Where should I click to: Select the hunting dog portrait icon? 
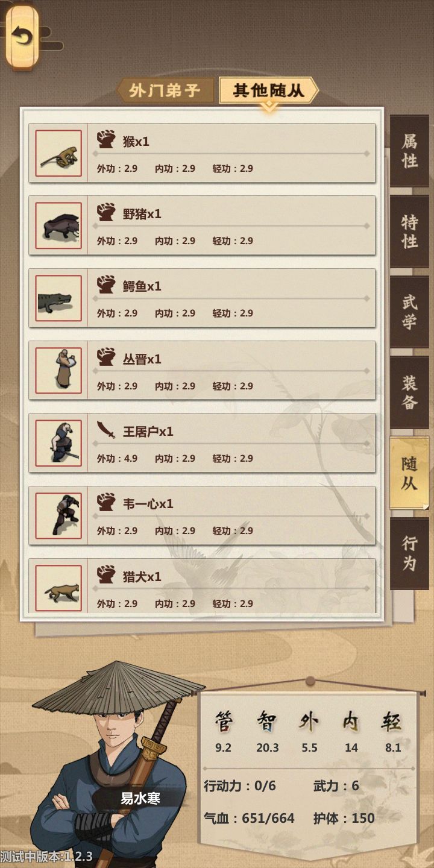click(x=58, y=588)
